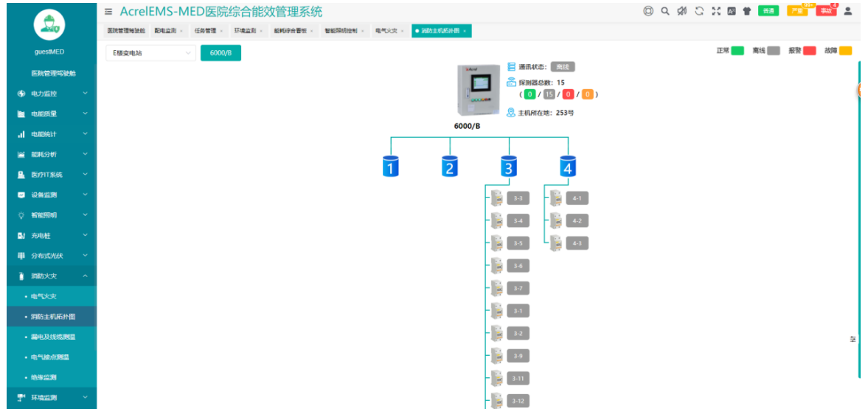868x417 pixels.
Task: Click the red 报警 legend swatch
Action: click(809, 51)
